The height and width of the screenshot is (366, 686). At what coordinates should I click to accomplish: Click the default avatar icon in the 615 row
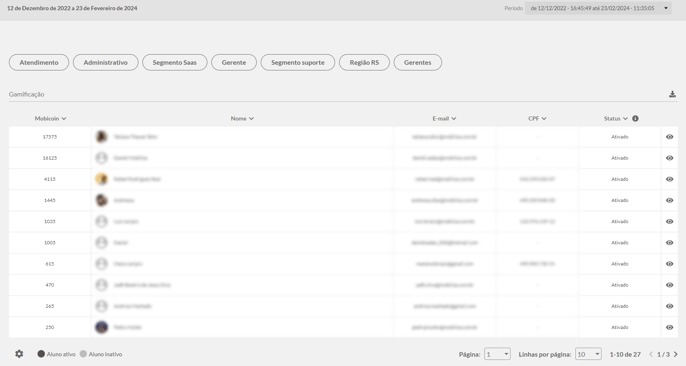[102, 264]
